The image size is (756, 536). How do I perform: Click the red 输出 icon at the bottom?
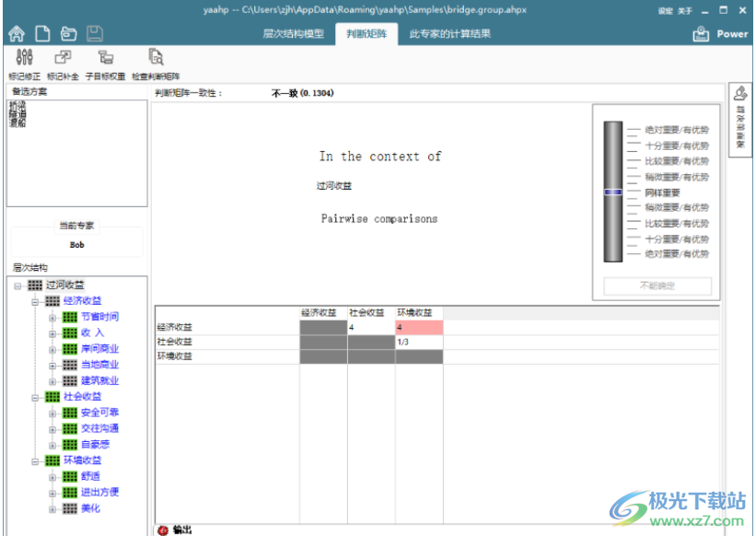[163, 530]
